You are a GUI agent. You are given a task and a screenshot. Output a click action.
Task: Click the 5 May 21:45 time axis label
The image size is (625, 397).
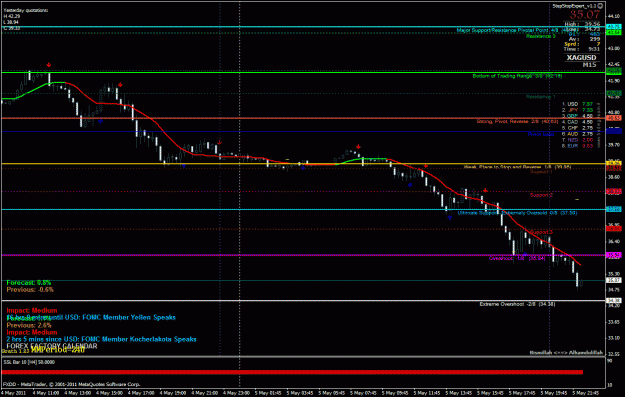[x=586, y=393]
